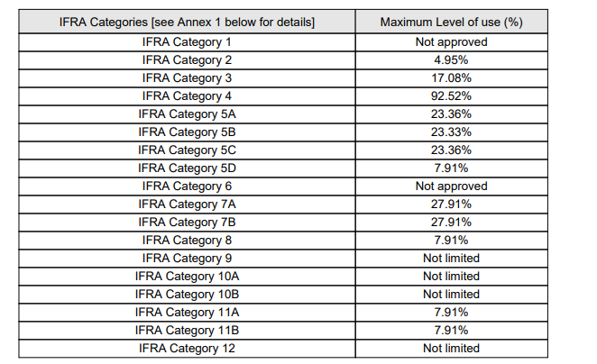Click the IFRA Categories column header
Viewport: 597px width, 364px height.
point(187,21)
